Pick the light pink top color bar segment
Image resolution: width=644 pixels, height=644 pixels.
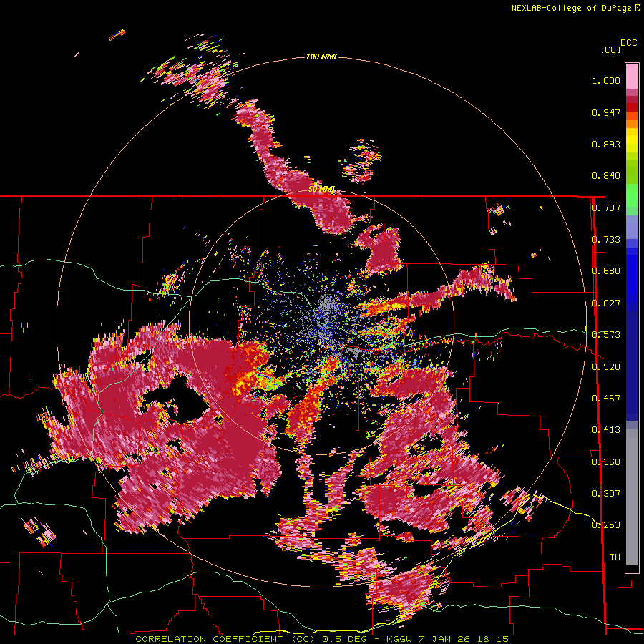(x=632, y=76)
